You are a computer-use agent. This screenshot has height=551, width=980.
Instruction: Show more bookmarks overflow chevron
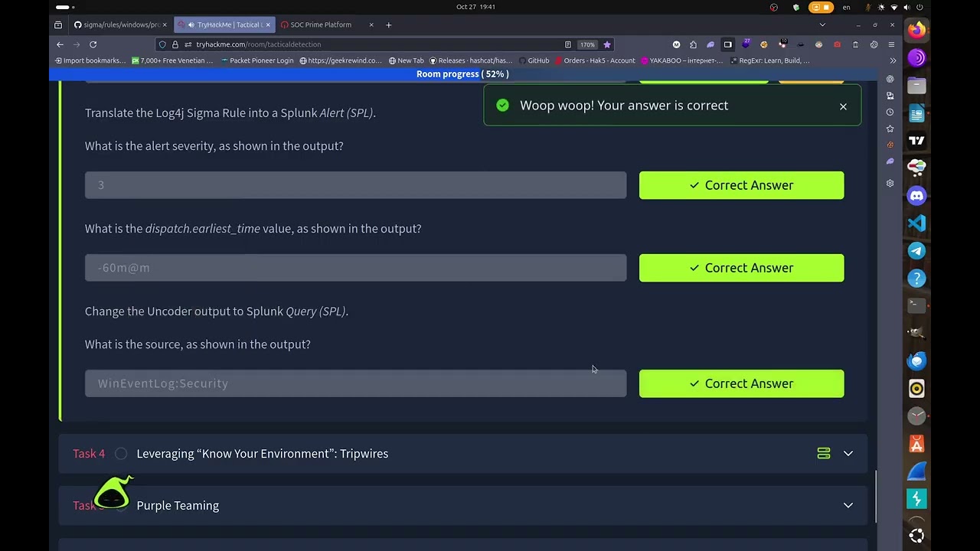pyautogui.click(x=893, y=60)
